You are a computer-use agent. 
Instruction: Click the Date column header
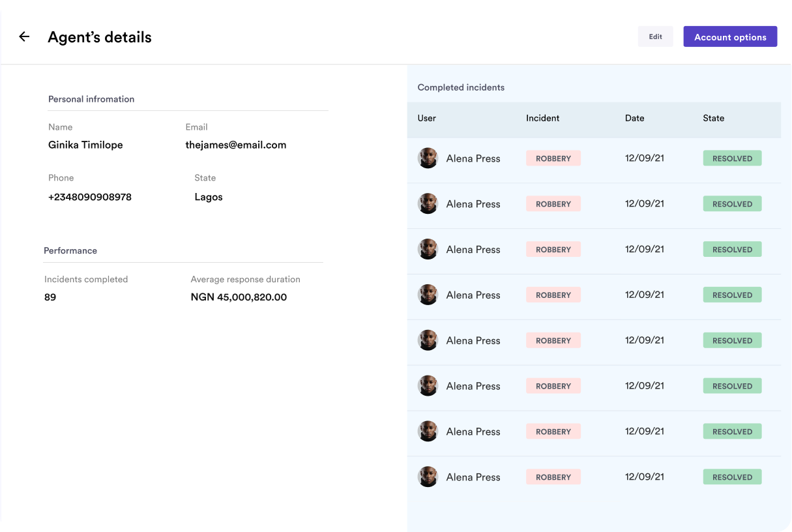634,118
